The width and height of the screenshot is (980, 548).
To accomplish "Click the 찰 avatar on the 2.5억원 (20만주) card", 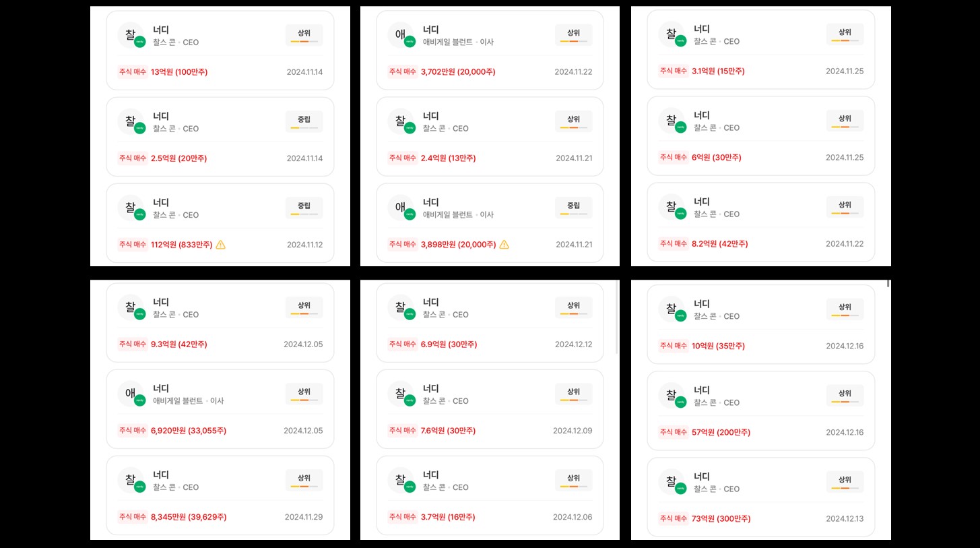I will click(x=131, y=121).
